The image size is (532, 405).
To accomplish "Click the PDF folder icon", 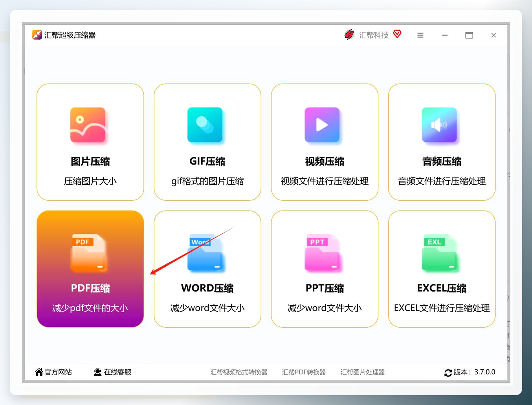I will tap(88, 253).
